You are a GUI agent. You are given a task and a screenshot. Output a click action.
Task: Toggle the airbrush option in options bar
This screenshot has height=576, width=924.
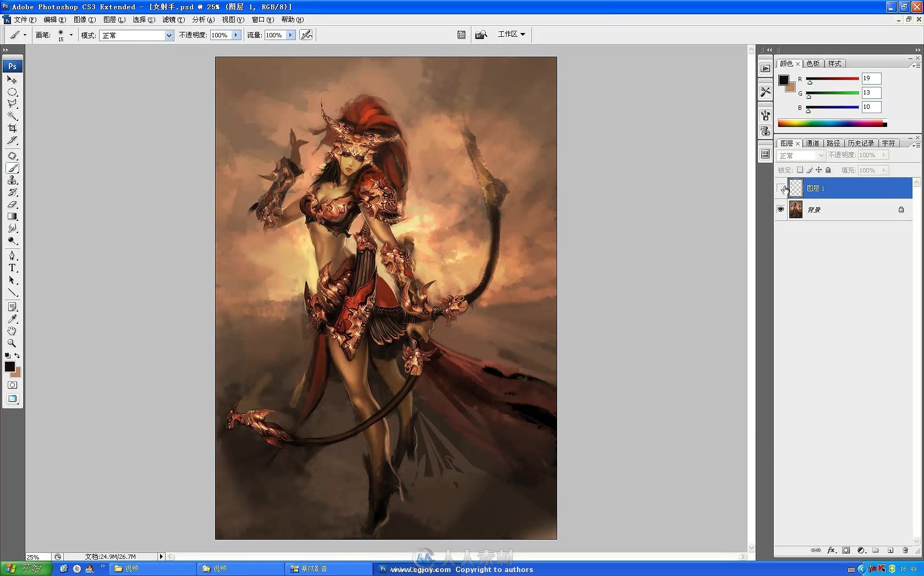pyautogui.click(x=306, y=35)
